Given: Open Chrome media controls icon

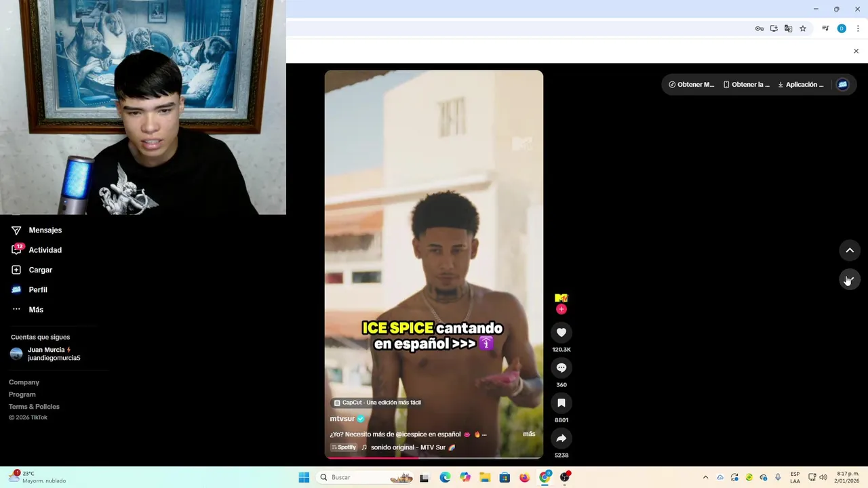Looking at the screenshot, I should point(825,28).
